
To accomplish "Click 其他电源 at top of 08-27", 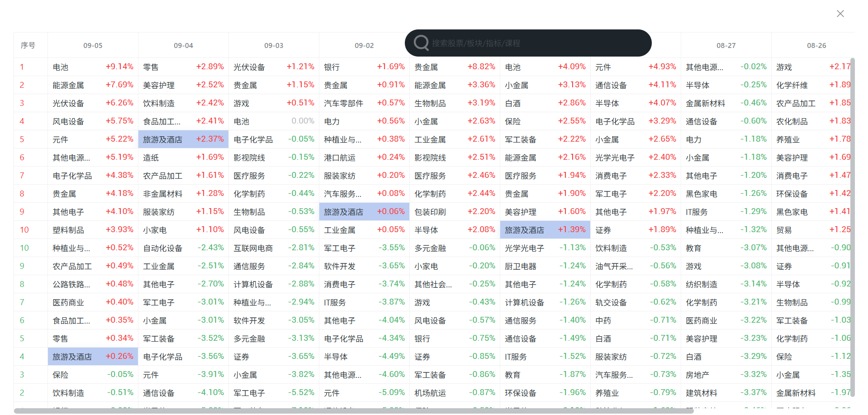I will click(704, 67).
